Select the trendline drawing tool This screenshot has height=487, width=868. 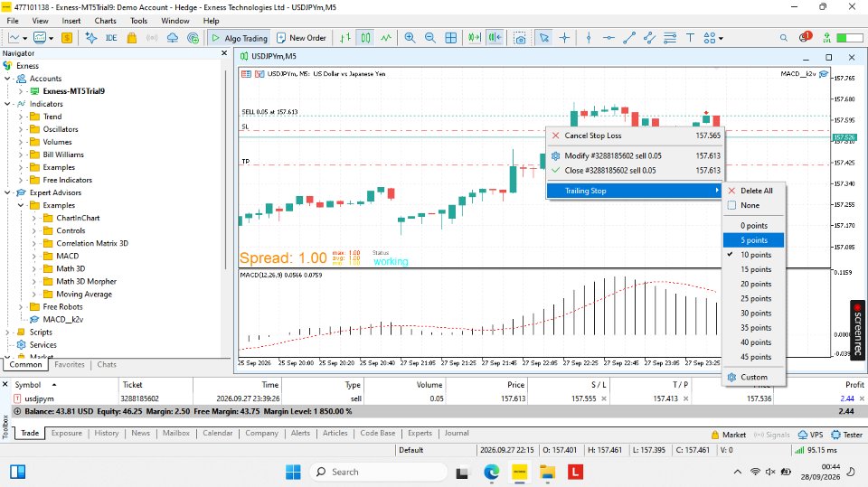(629, 38)
